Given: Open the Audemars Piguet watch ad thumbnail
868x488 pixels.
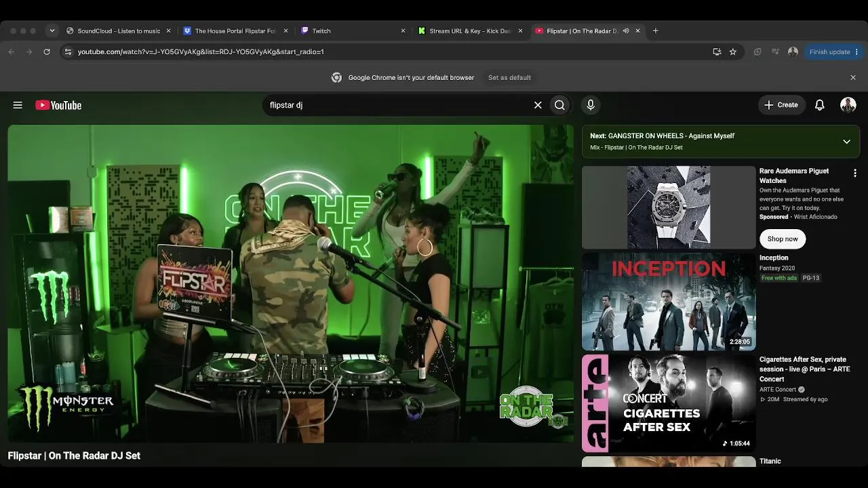Looking at the screenshot, I should coord(669,207).
